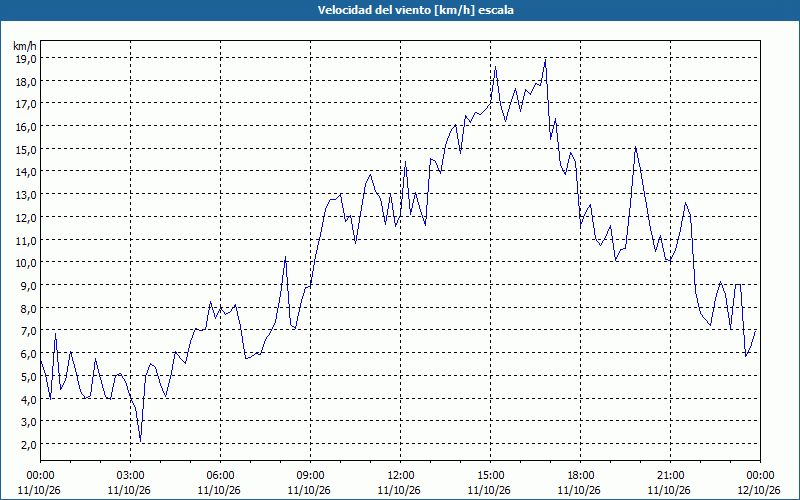Screen dimensions: 800x500
Task: Click the chart title 'Velocidad del viento [km/h] escala'
Action: (x=415, y=10)
